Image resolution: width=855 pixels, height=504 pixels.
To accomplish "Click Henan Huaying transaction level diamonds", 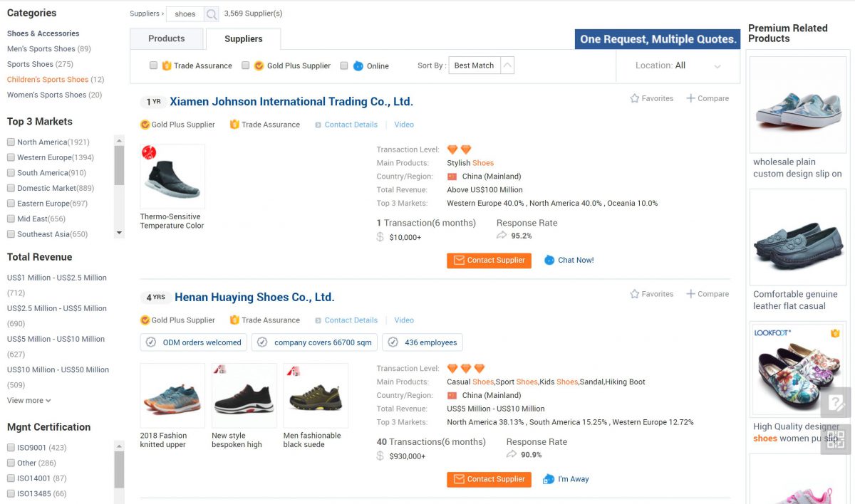I will point(466,369).
